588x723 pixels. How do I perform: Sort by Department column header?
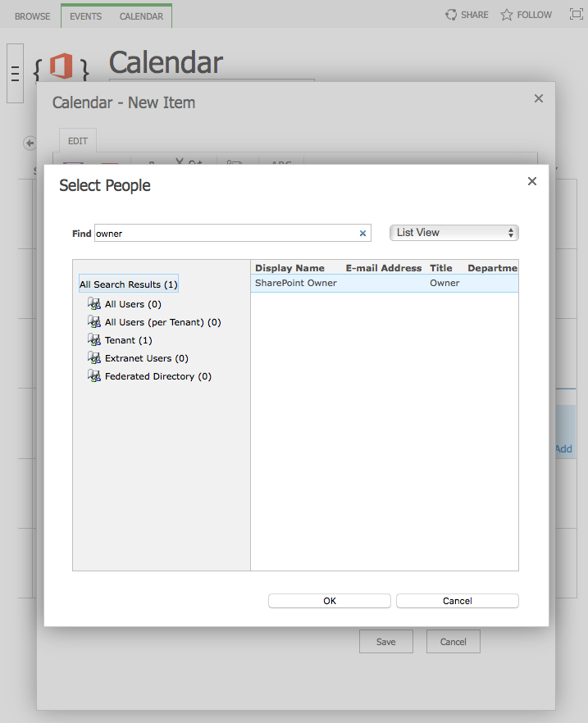[x=493, y=268]
